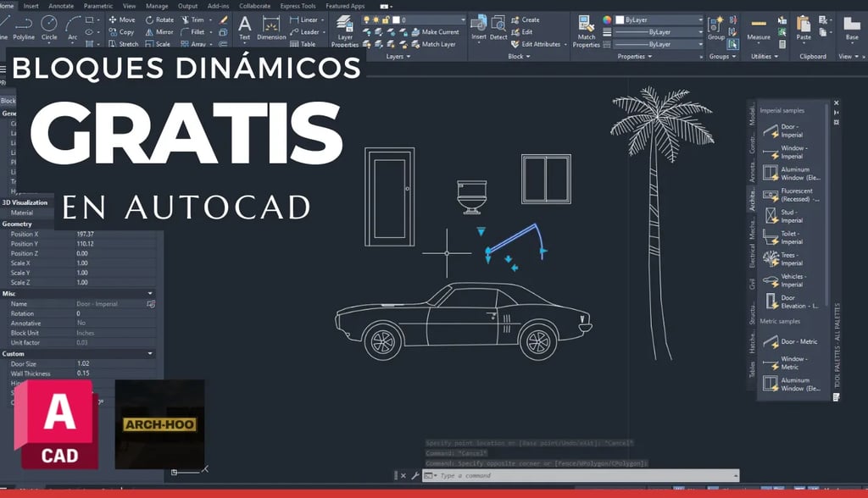The width and height of the screenshot is (868, 498).
Task: Click the layer color swatch
Action: [x=396, y=20]
